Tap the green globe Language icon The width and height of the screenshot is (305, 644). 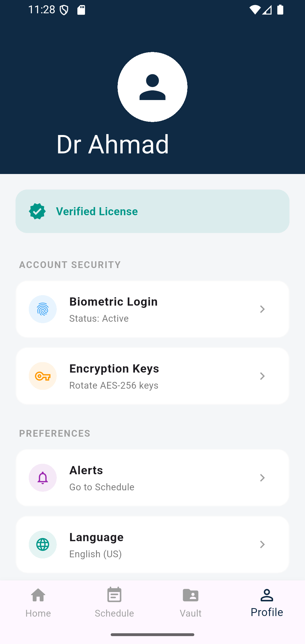(x=43, y=544)
